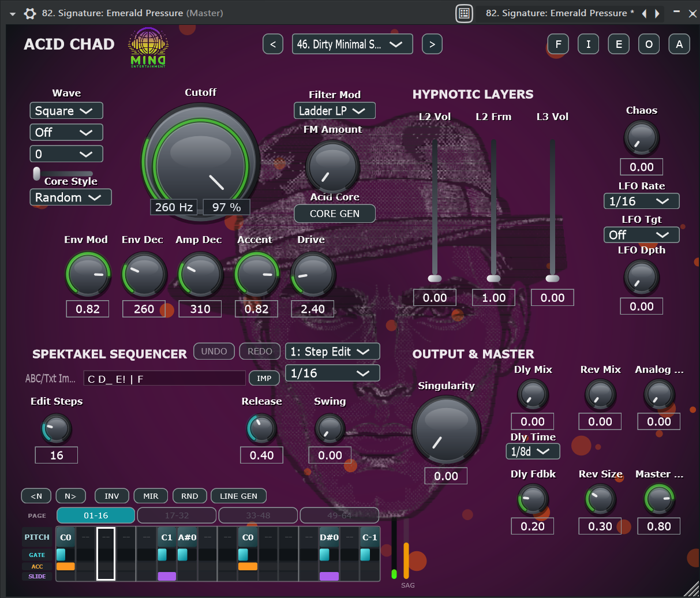Toggle slide on the D#0 step
This screenshot has width=700, height=598.
[329, 576]
